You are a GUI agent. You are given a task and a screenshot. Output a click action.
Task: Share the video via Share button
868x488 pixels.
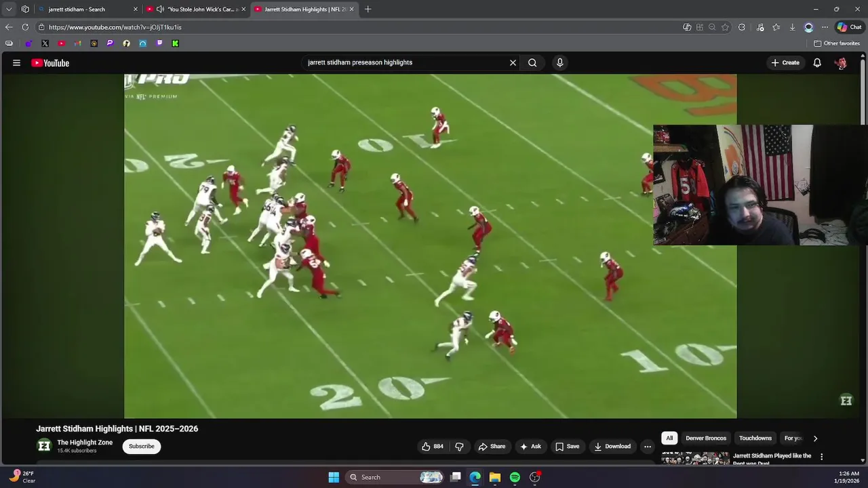click(492, 446)
